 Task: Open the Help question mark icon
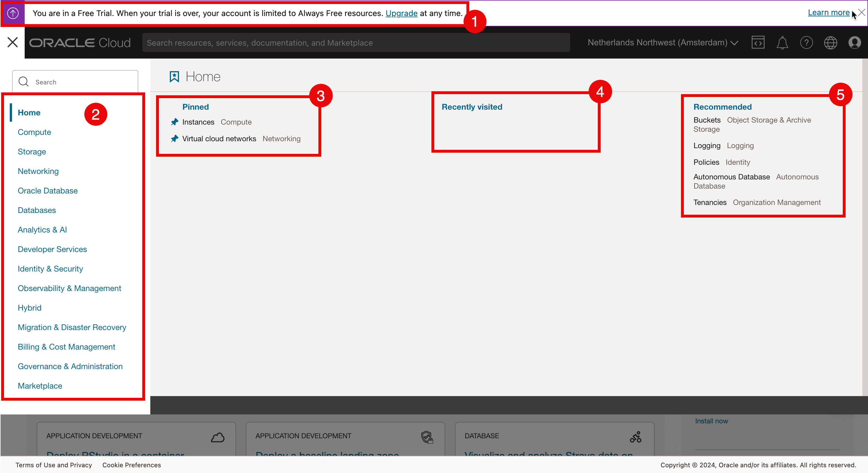806,43
